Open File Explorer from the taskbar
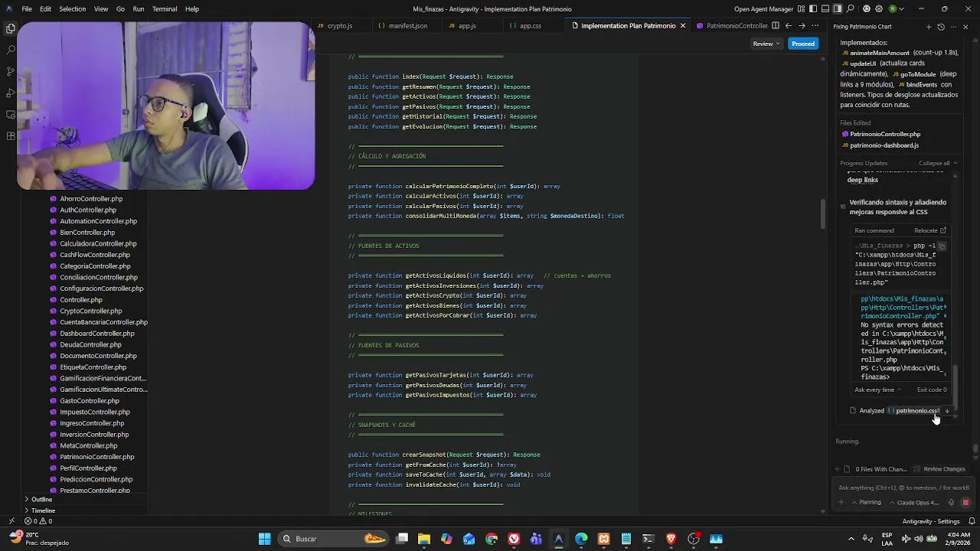Viewport: 980px width, 551px height. tap(424, 539)
